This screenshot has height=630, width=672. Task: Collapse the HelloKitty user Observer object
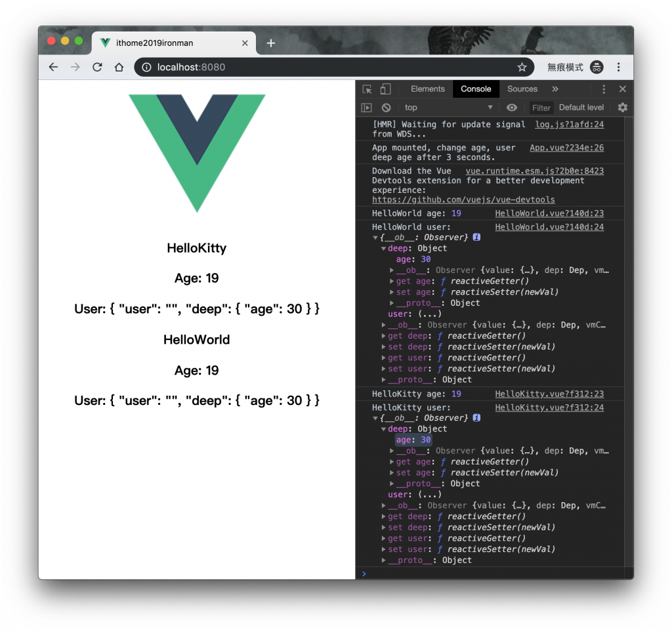(x=375, y=418)
